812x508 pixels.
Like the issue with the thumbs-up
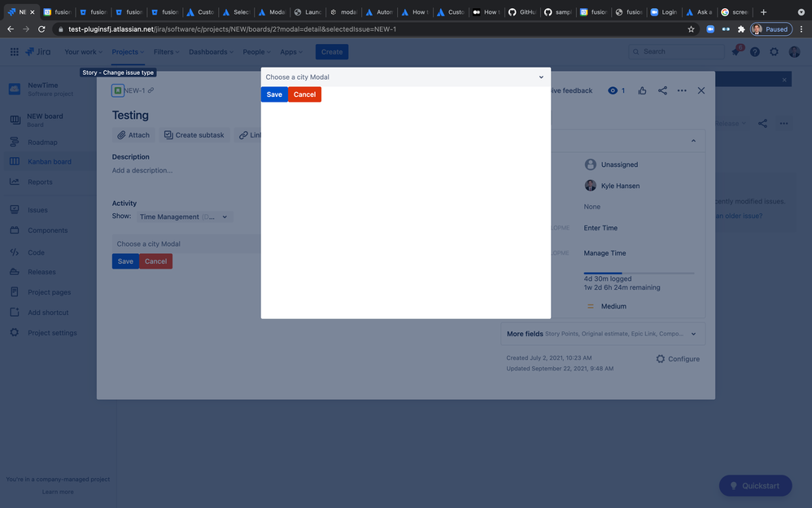pyautogui.click(x=642, y=90)
